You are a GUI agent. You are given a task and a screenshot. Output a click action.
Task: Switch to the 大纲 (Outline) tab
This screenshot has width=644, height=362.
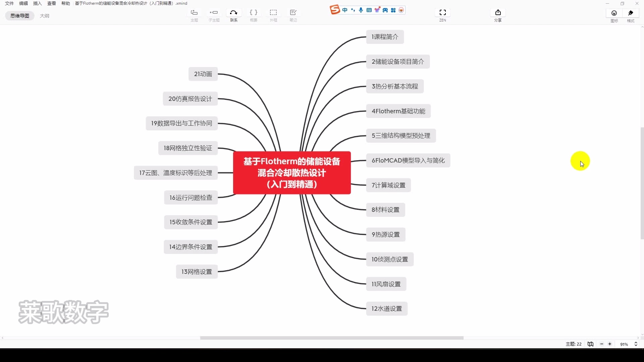45,16
